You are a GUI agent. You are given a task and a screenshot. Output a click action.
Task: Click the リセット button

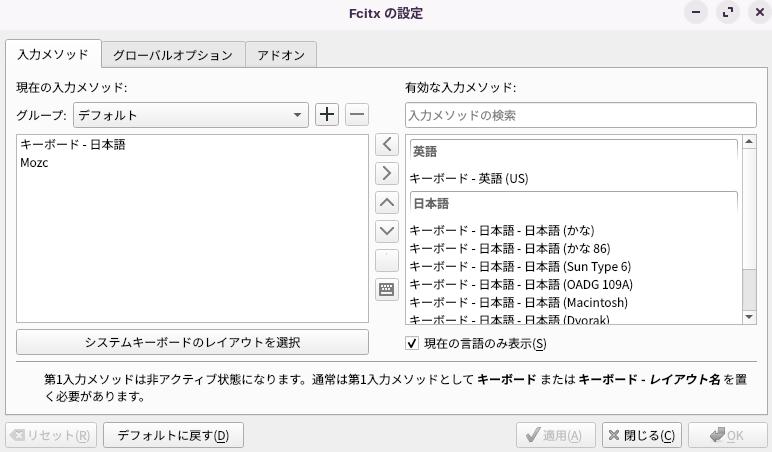pyautogui.click(x=51, y=435)
